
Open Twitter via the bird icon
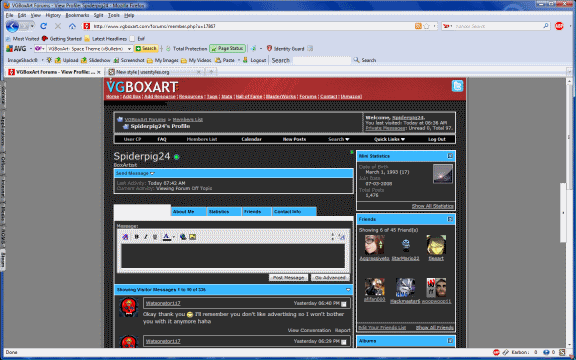click(457, 86)
